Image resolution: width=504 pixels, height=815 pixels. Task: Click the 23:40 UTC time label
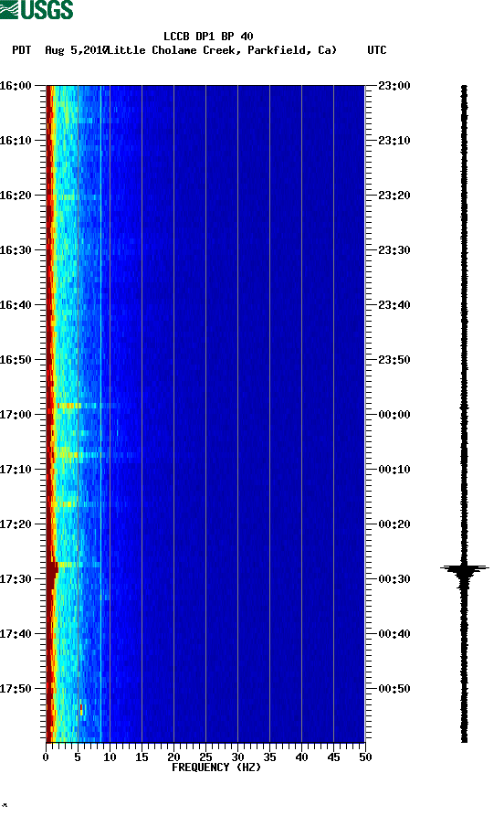[394, 305]
